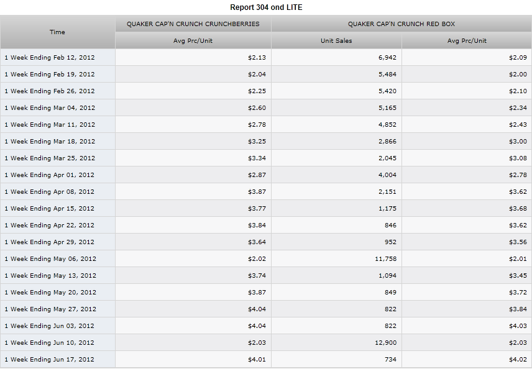Click the 4,852 unit sales cell

[336, 124]
